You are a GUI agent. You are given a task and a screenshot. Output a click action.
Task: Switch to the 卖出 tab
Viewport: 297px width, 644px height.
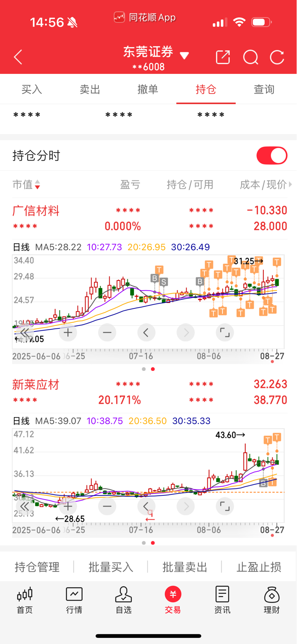click(x=90, y=89)
